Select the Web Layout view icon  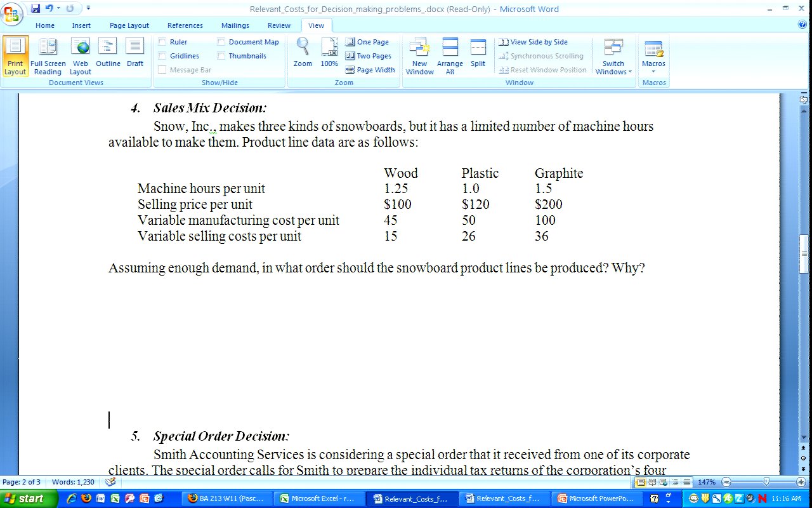tap(81, 56)
